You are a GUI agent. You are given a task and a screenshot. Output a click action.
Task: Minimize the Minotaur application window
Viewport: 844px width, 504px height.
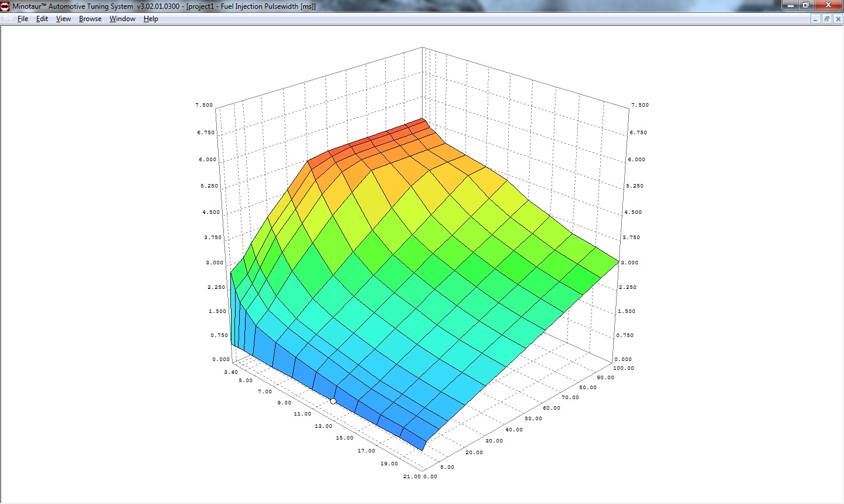[791, 5]
